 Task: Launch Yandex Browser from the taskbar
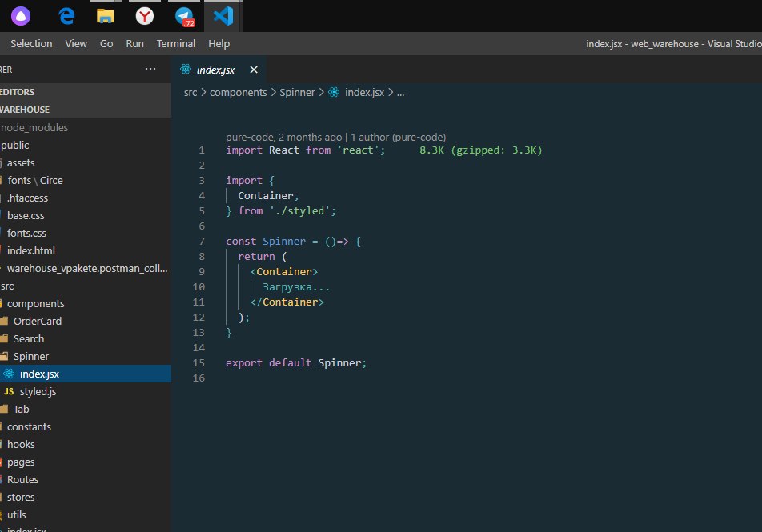pos(145,16)
